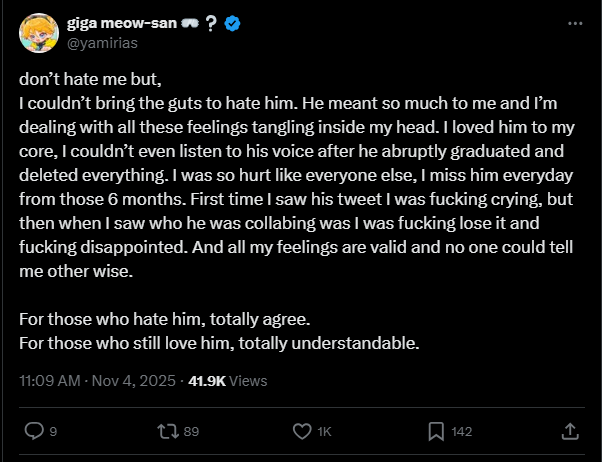Click the repost arrows icon
602x462 pixels.
(x=167, y=431)
